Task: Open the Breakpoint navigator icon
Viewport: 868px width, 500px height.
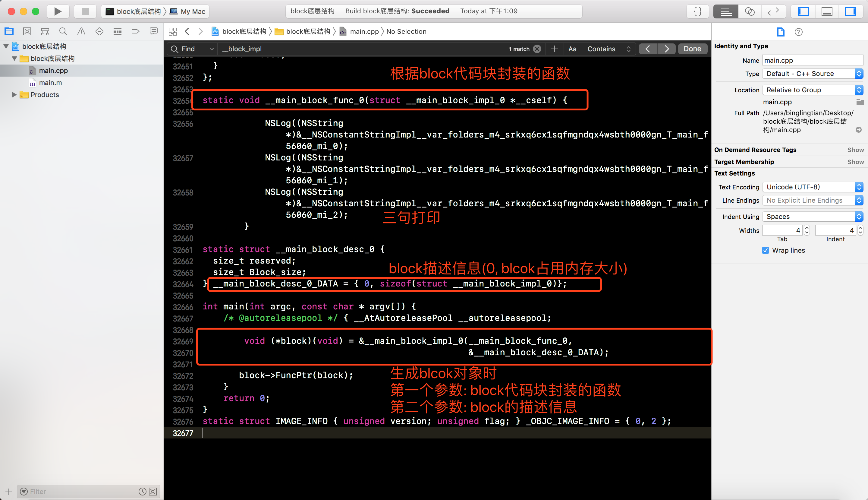Action: 135,32
